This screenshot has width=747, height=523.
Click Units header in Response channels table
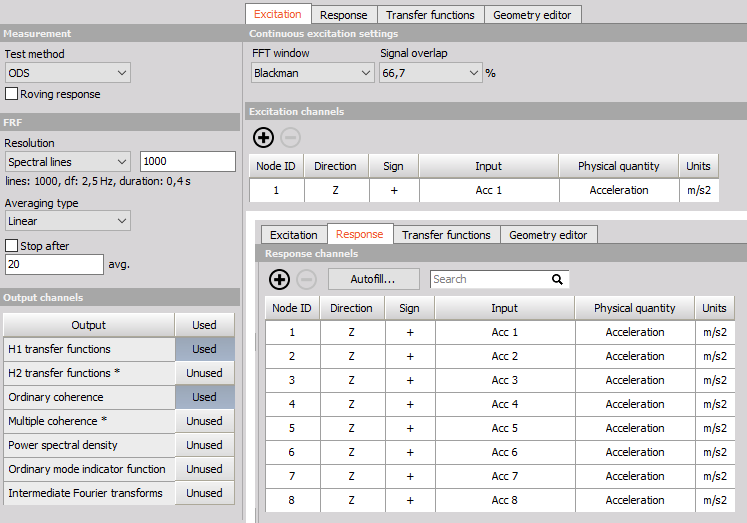pos(714,308)
